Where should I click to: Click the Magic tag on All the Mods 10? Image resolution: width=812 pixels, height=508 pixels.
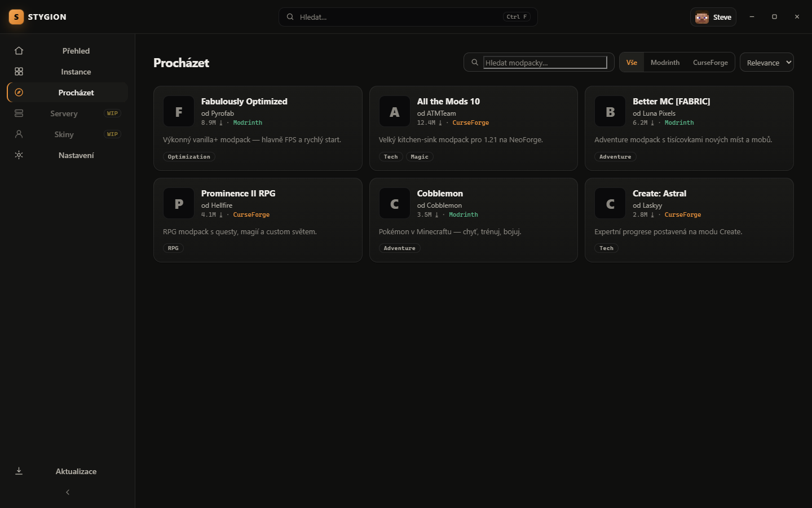pos(420,157)
